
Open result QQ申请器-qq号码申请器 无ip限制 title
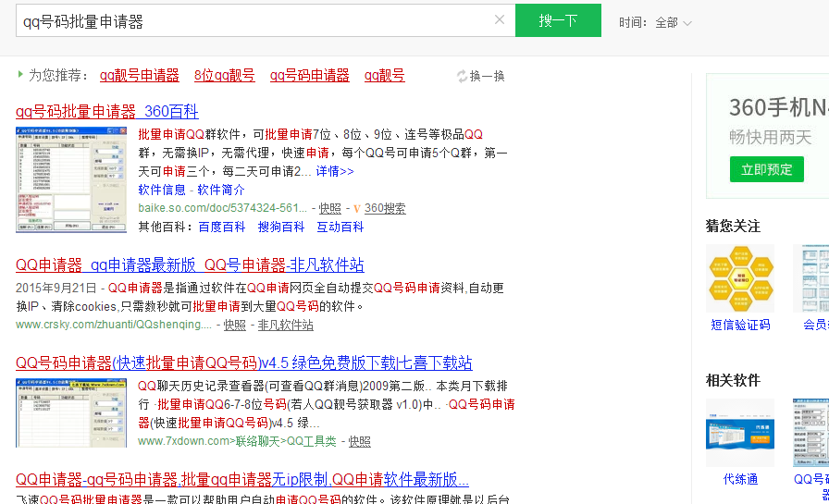(x=242, y=480)
